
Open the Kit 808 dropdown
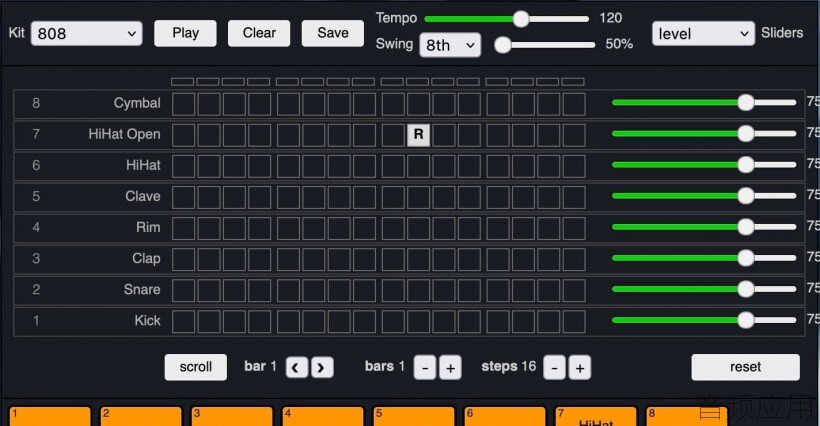86,34
